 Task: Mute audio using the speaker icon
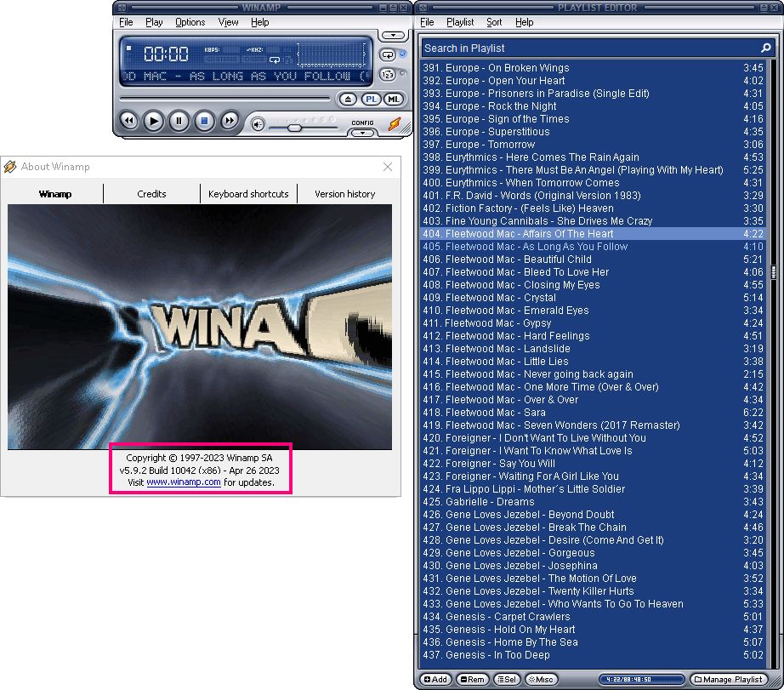[x=257, y=124]
